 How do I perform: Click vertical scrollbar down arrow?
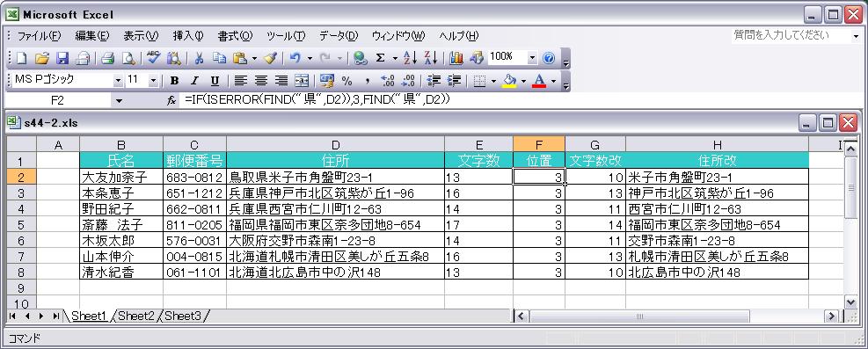click(x=851, y=302)
